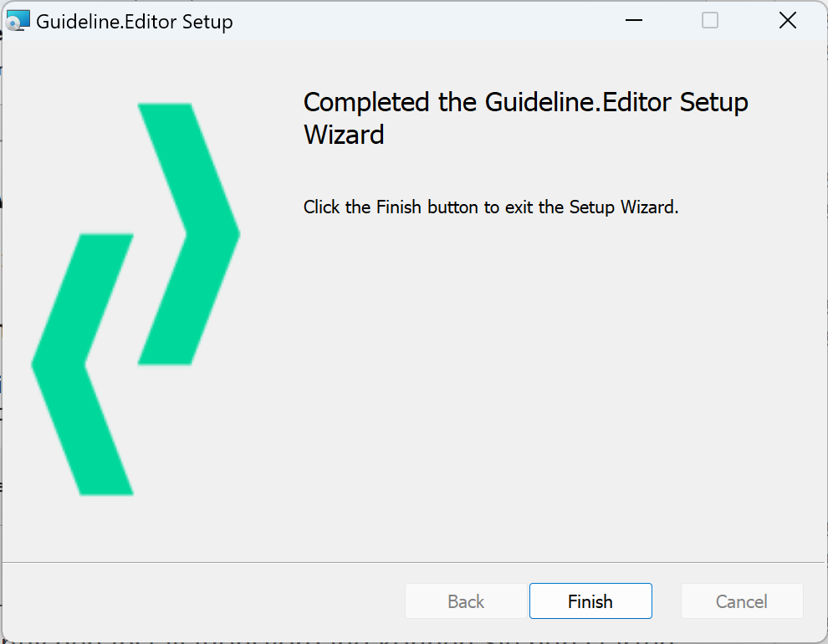828x644 pixels.
Task: Click the word "Wizard" in the heading
Action: pos(344,135)
